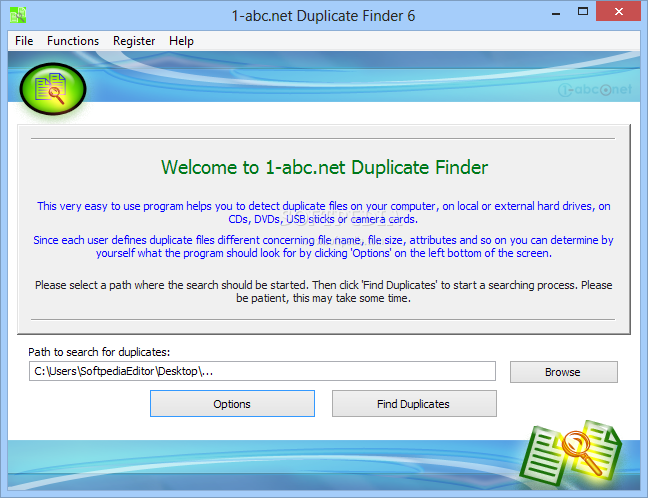
Task: Minimize the Duplicate Finder window
Action: click(556, 13)
